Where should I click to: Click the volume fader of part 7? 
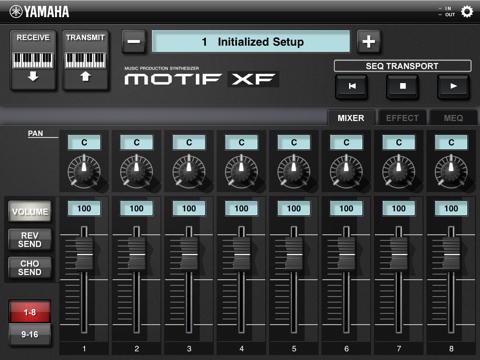399,254
